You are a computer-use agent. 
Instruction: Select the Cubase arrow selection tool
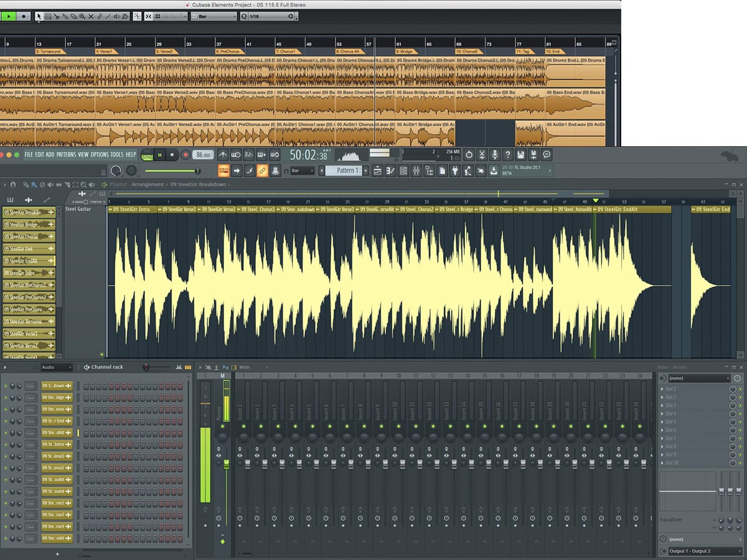39,16
